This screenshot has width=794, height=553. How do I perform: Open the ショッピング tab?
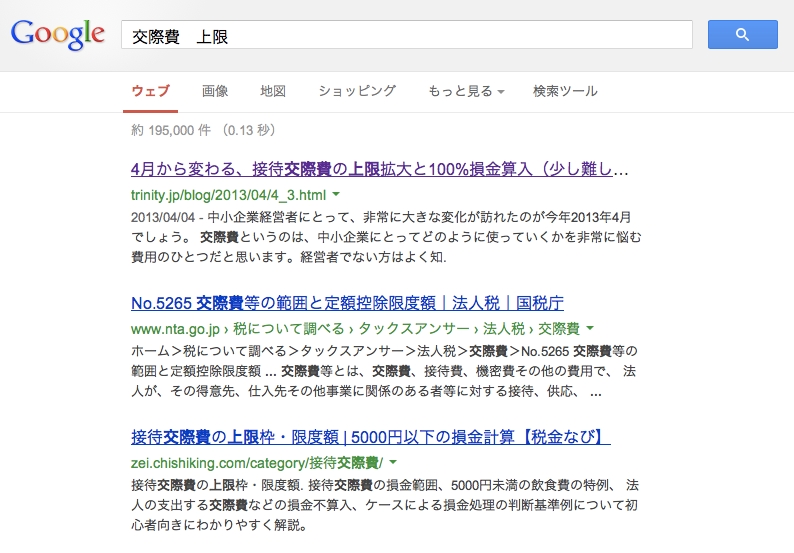click(357, 91)
